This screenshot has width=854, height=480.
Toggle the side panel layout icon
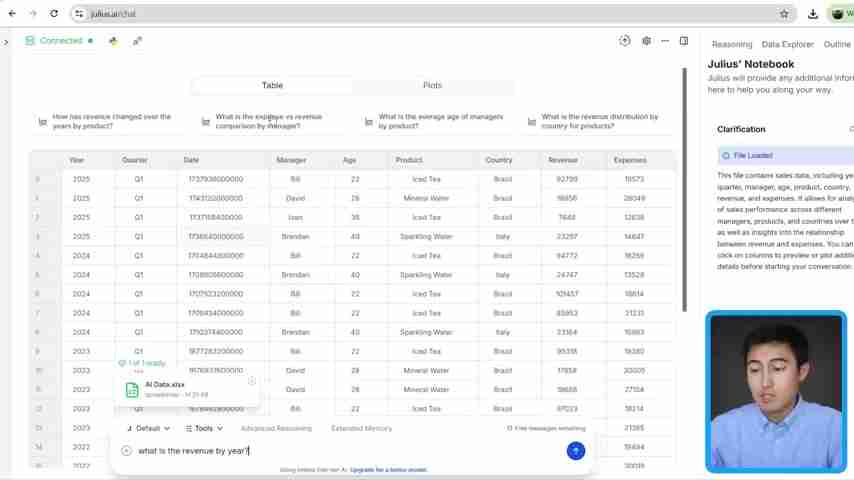point(684,41)
